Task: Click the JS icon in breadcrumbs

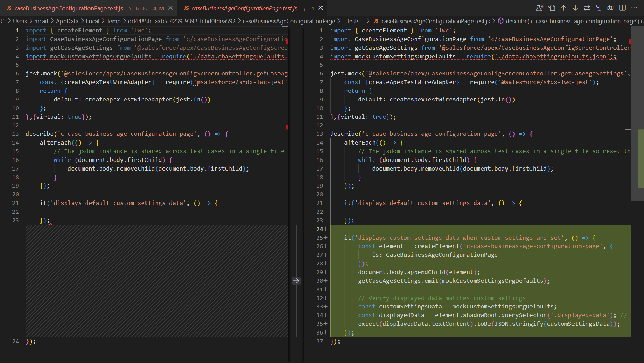Action: click(x=376, y=21)
